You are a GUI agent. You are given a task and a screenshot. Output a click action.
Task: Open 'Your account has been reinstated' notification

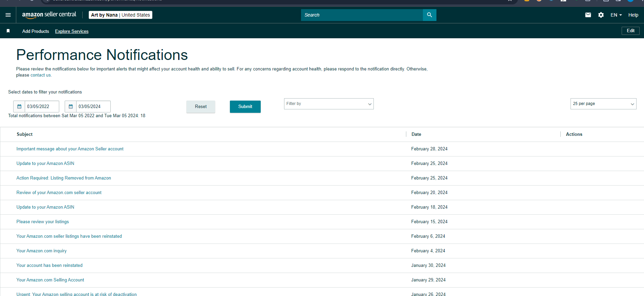click(x=49, y=266)
